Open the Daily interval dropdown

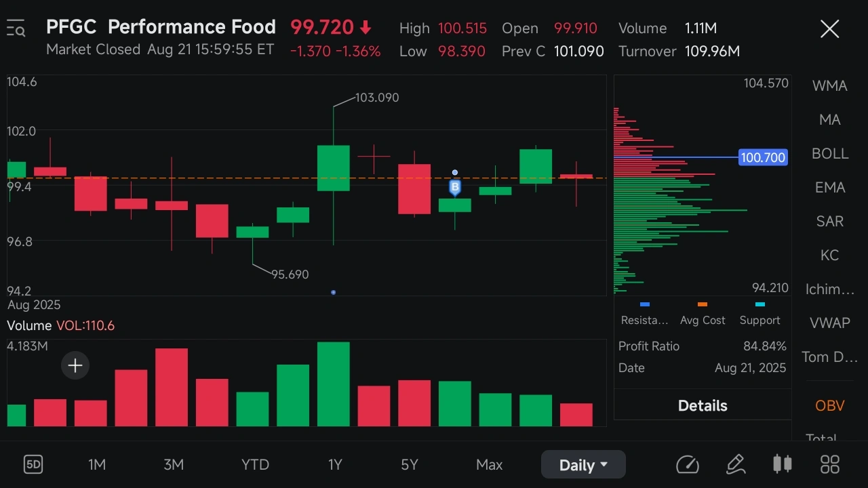click(583, 465)
